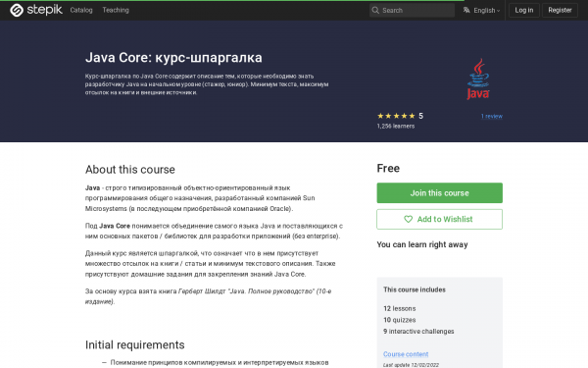Click the rating value 5
Screen dimensions: 588x368
coord(420,116)
